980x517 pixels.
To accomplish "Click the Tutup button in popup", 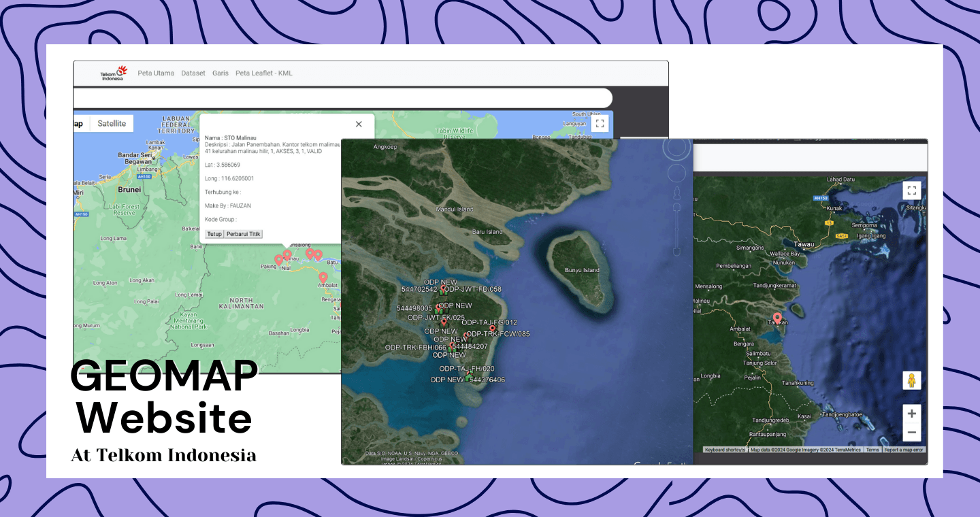I will tap(214, 234).
